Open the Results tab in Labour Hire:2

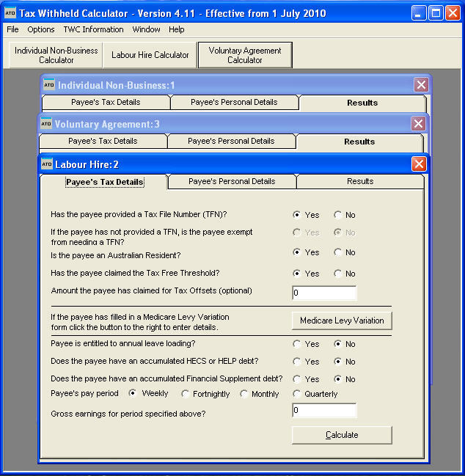[360, 181]
